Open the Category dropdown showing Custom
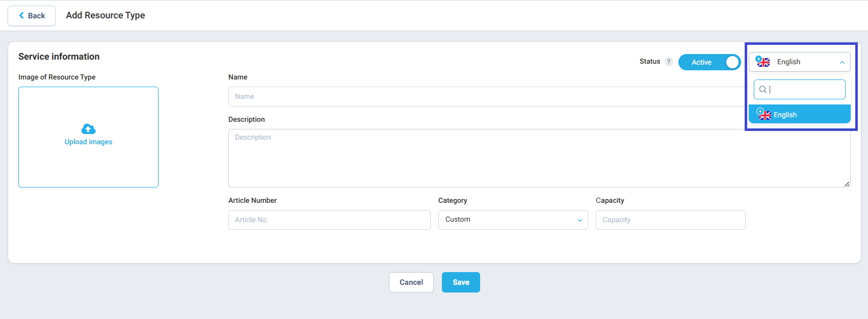The width and height of the screenshot is (868, 319). click(x=513, y=220)
